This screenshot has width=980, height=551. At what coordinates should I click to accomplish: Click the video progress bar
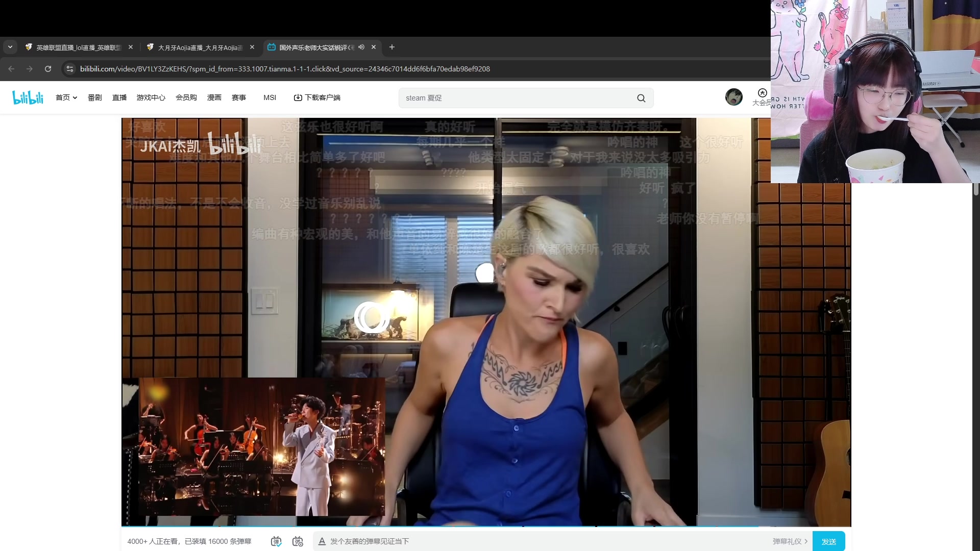(486, 525)
